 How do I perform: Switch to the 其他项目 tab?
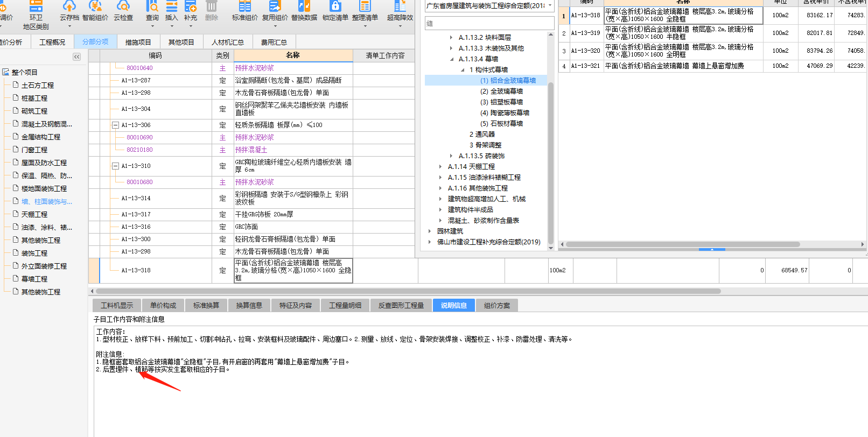(x=181, y=42)
